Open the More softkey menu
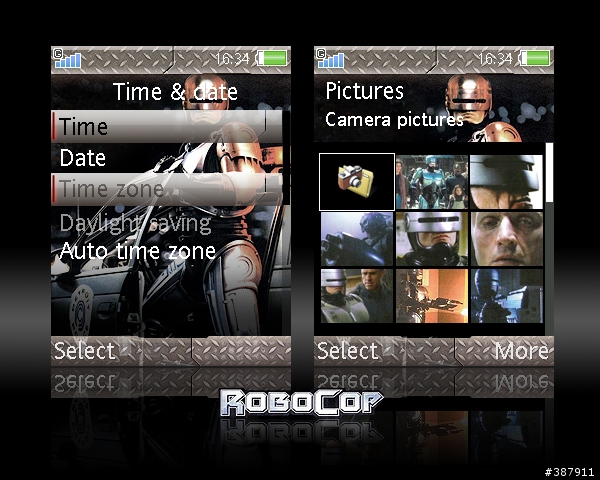This screenshot has height=480, width=600. click(x=521, y=351)
